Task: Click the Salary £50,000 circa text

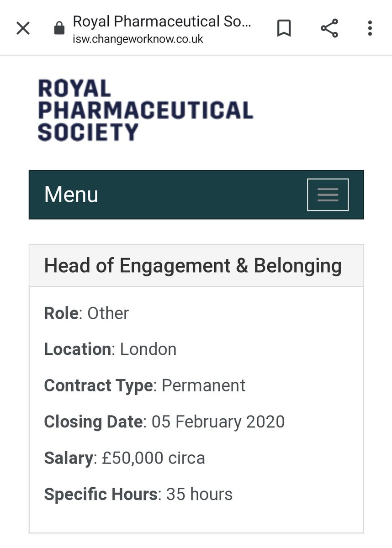Action: click(x=124, y=458)
